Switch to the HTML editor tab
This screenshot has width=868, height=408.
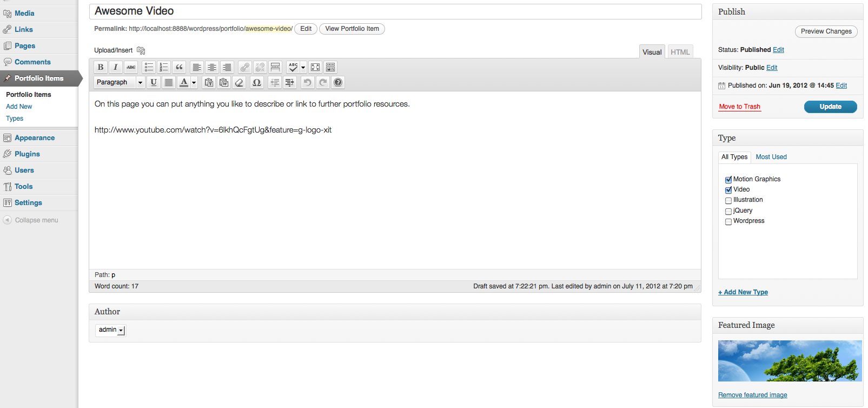pyautogui.click(x=680, y=52)
